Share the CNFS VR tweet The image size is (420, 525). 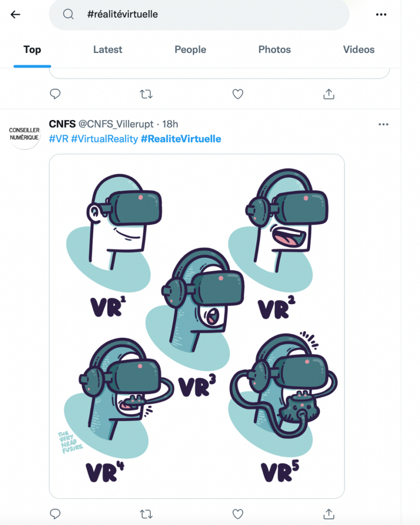(x=329, y=513)
